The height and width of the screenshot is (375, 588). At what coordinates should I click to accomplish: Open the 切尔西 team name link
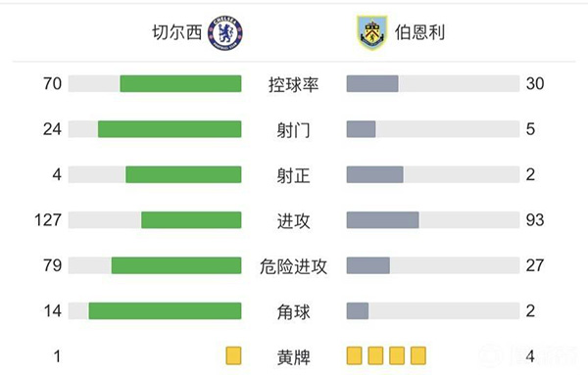point(177,32)
